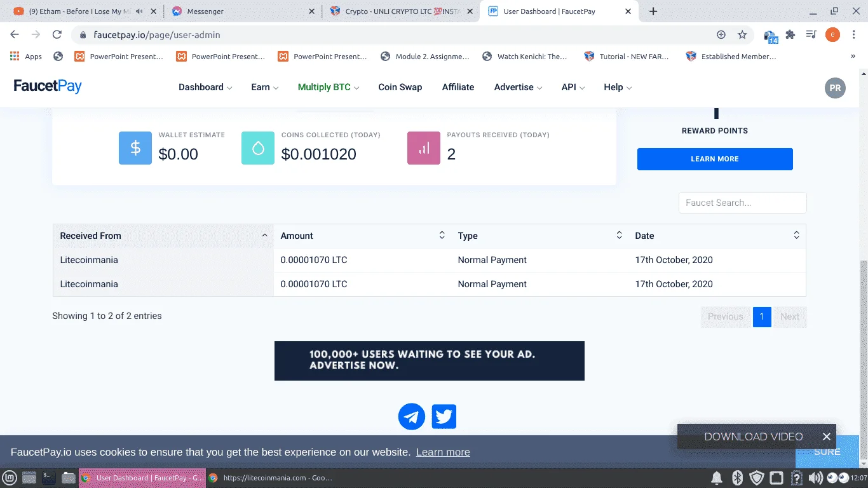
Task: Click the dollar Wallet Estimate icon
Action: pyautogui.click(x=135, y=148)
